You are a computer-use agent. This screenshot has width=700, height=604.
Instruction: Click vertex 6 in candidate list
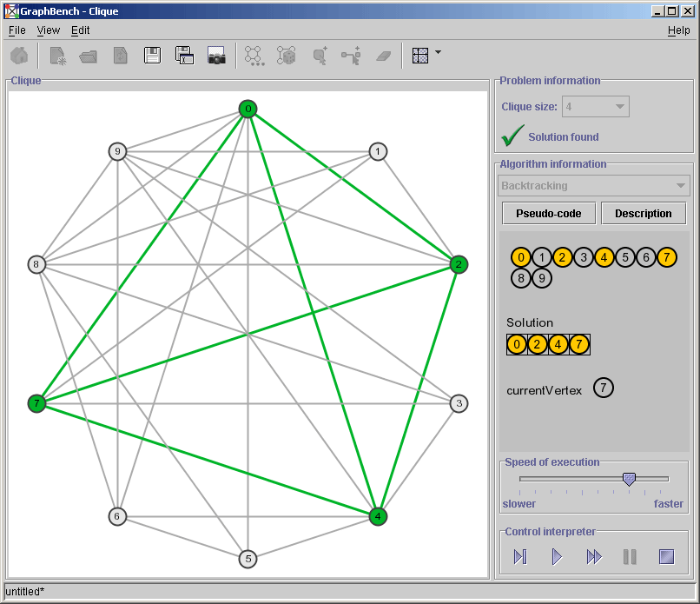click(x=646, y=257)
